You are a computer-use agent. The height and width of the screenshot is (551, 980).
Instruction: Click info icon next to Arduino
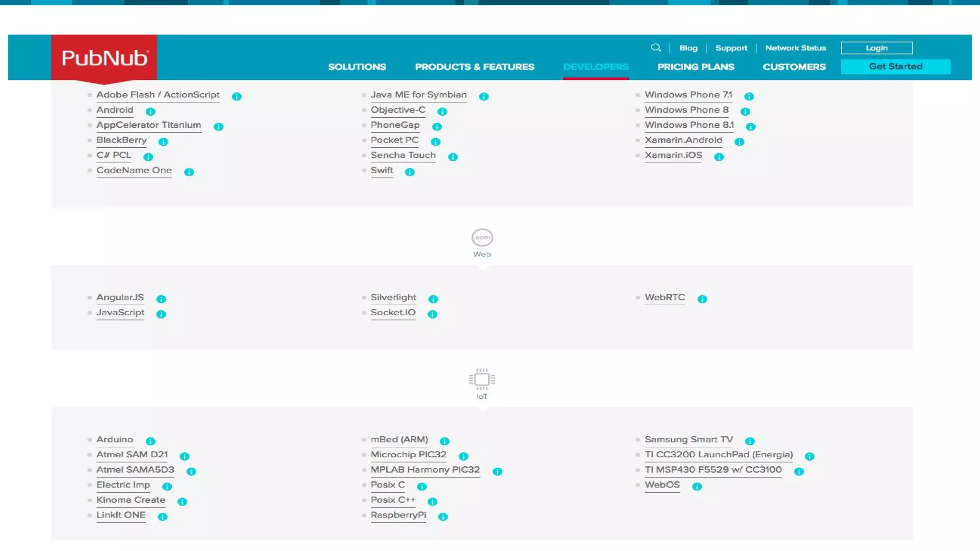tap(150, 441)
